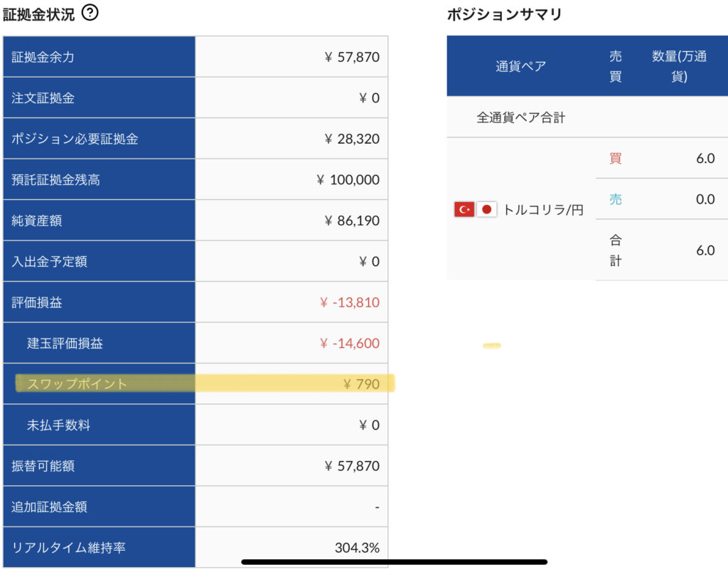This screenshot has height=572, width=728.
Task: Click the blue 売 position label
Action: (616, 200)
